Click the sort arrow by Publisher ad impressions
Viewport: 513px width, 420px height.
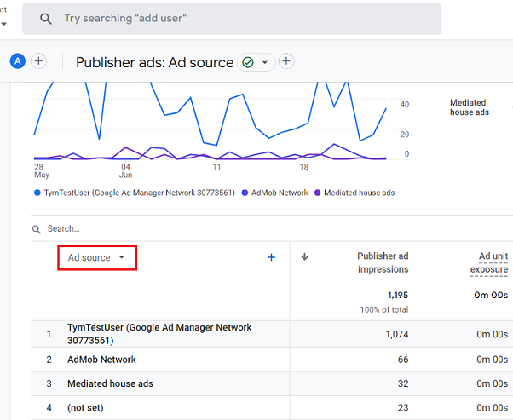pos(305,257)
